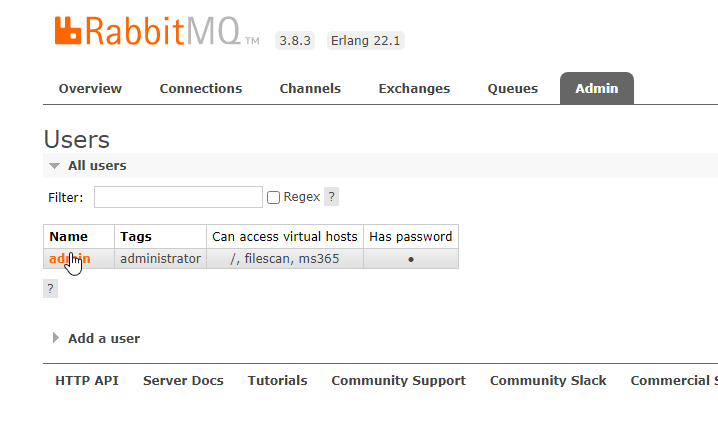Visit the Tutorials link
The image size is (718, 431).
coord(277,381)
